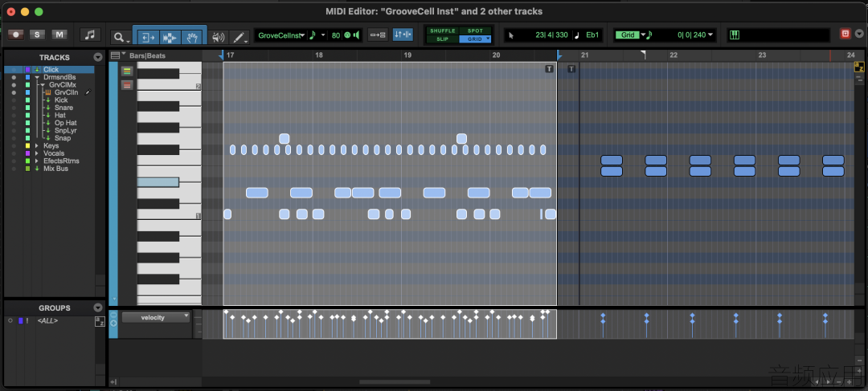Open the velocity lane selector dropdown
The width and height of the screenshot is (868, 391).
point(156,317)
